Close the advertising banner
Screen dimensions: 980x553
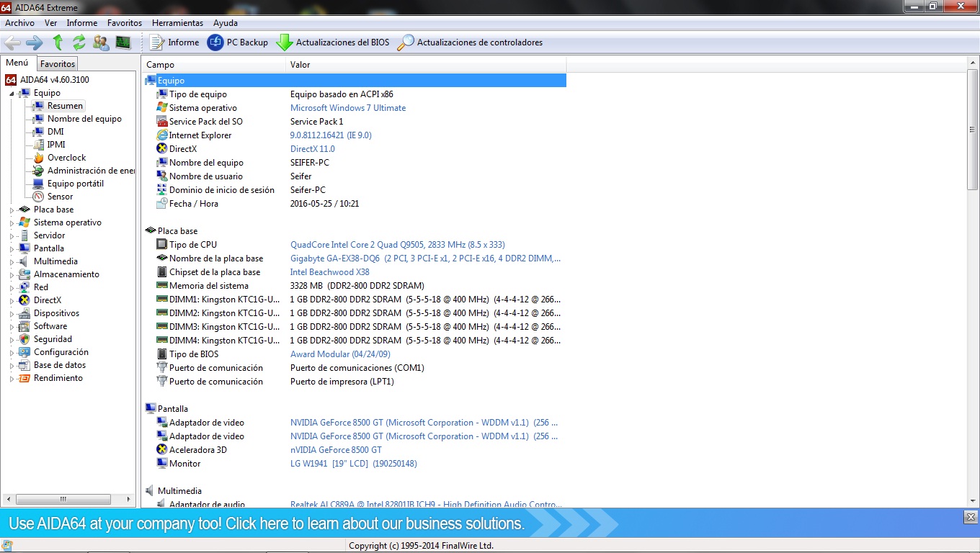coord(970,517)
